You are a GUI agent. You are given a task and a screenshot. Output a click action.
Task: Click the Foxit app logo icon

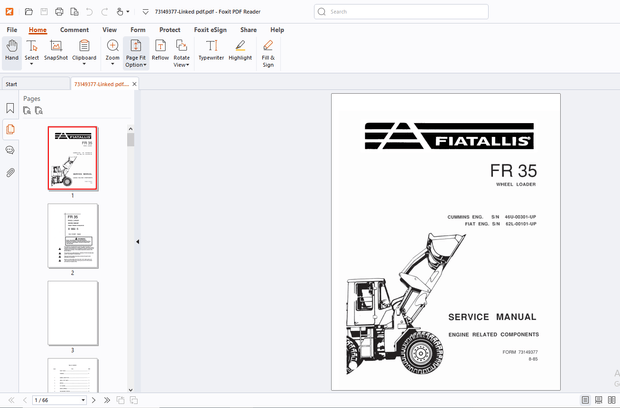point(9,11)
